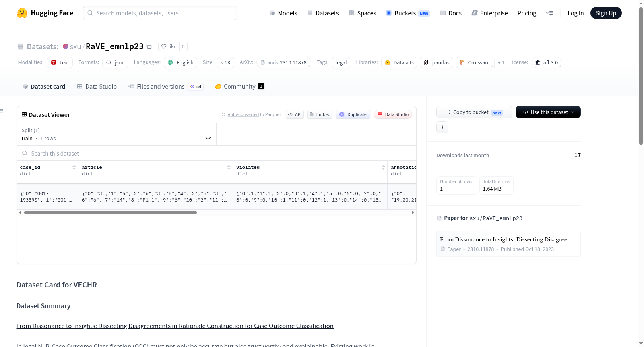This screenshot has height=347, width=644.
Task: Click the page vertical scrollbar thumb
Action: (641, 76)
